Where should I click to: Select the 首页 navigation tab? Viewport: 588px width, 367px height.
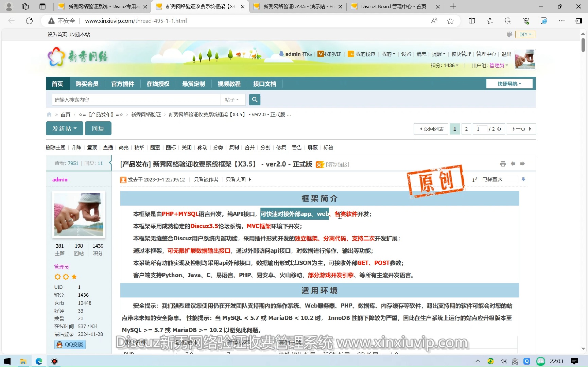pyautogui.click(x=57, y=84)
